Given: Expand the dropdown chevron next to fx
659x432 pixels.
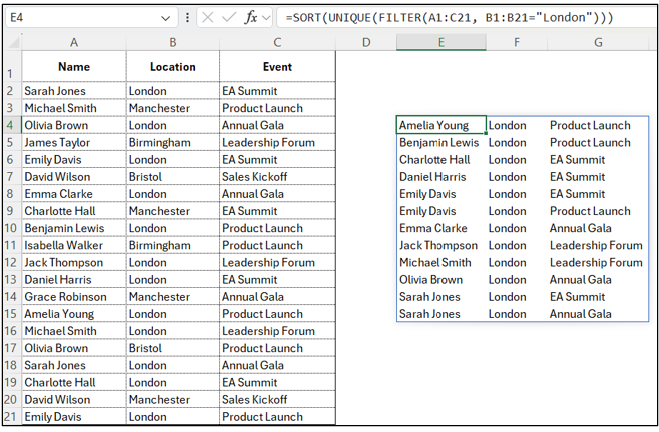Looking at the screenshot, I should click(x=267, y=17).
